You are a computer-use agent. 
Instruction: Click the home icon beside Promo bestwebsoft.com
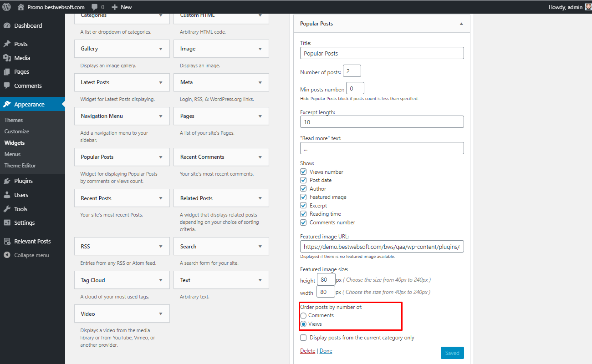pos(21,7)
